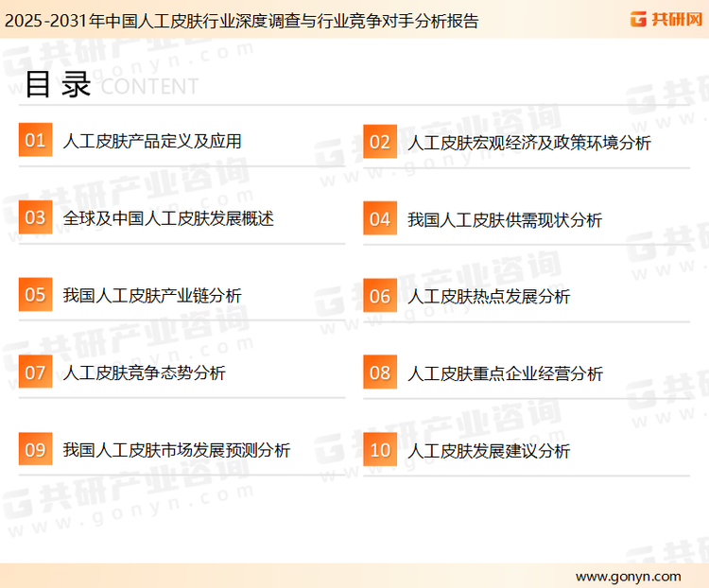Select the orange 08 chapter badge

(380, 373)
